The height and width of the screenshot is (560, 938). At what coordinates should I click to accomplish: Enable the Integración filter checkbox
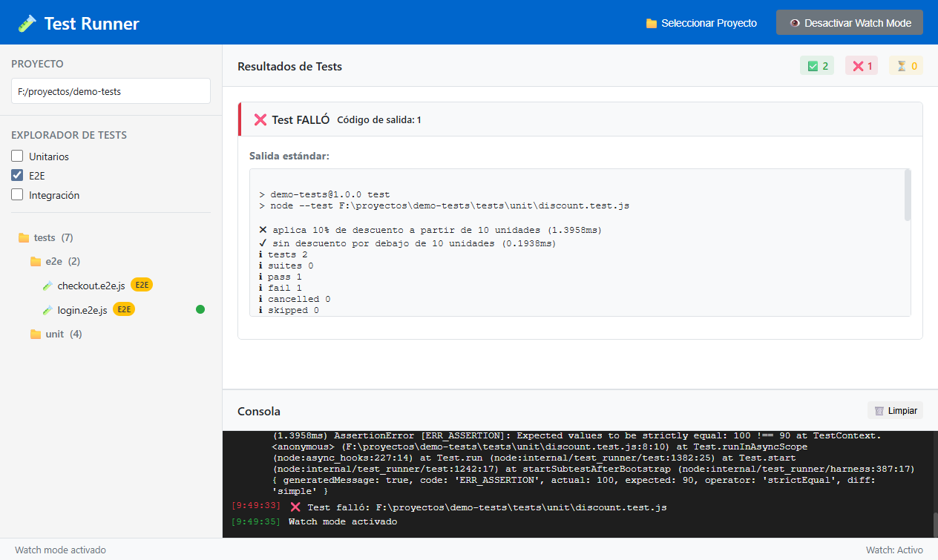(x=17, y=195)
